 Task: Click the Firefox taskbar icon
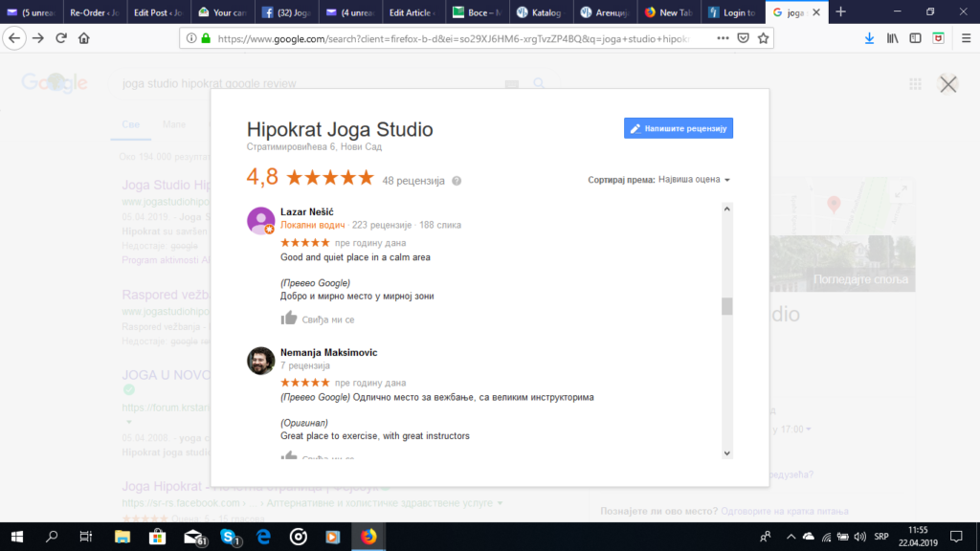[x=368, y=537]
